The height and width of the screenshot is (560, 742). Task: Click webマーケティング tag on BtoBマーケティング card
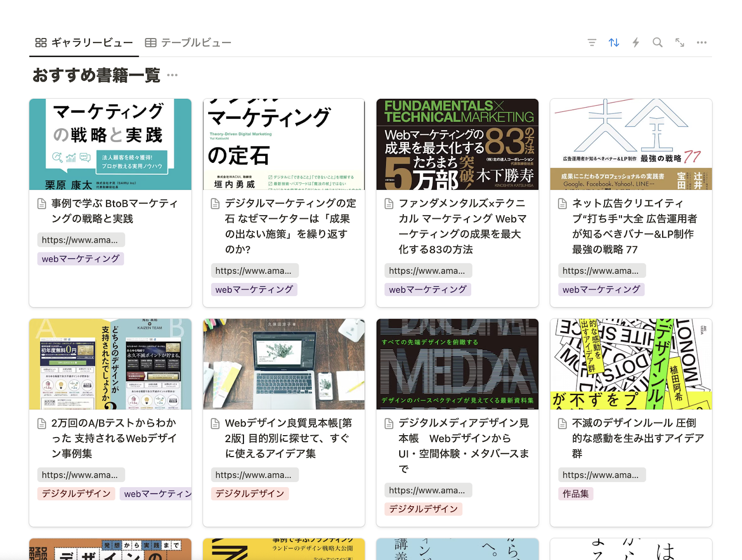click(x=81, y=258)
